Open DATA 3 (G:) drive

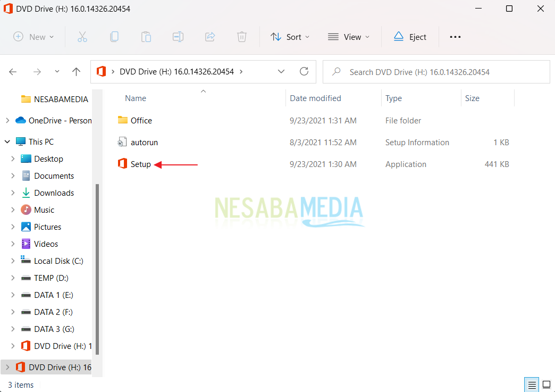coord(54,329)
